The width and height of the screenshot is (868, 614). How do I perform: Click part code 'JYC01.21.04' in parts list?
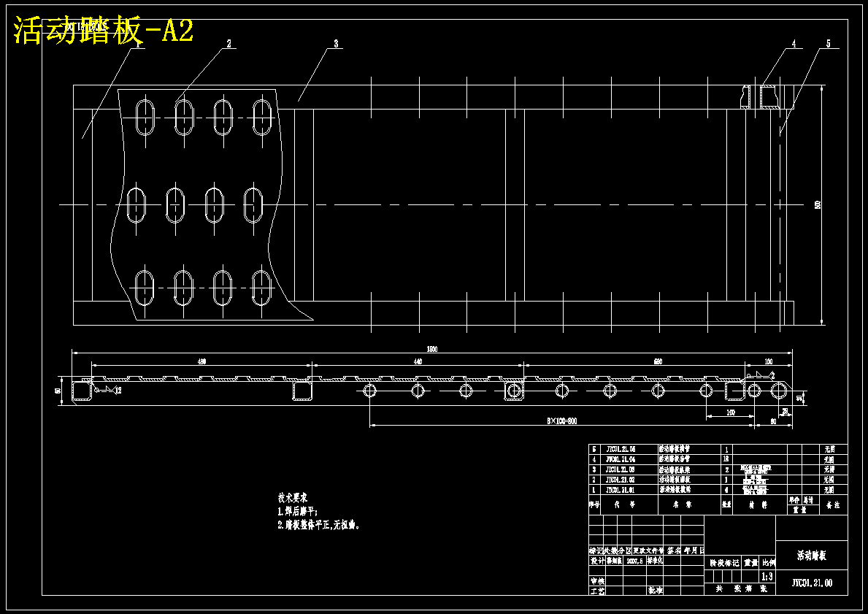621,459
